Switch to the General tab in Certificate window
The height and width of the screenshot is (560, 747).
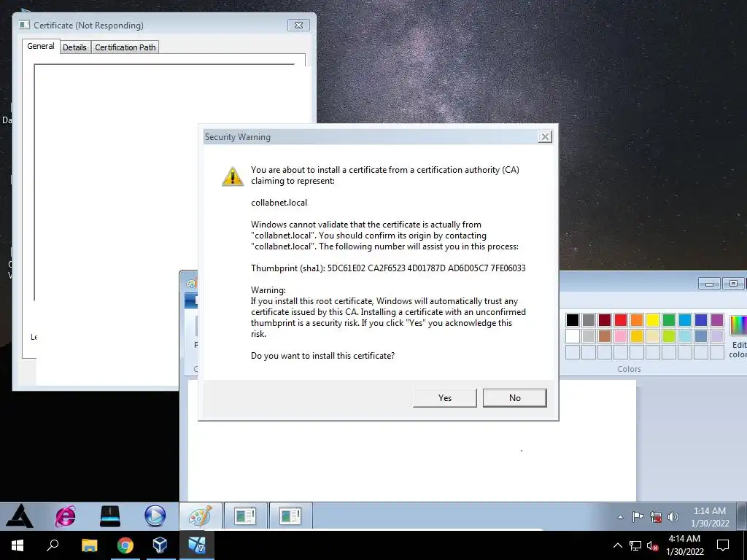coord(41,46)
